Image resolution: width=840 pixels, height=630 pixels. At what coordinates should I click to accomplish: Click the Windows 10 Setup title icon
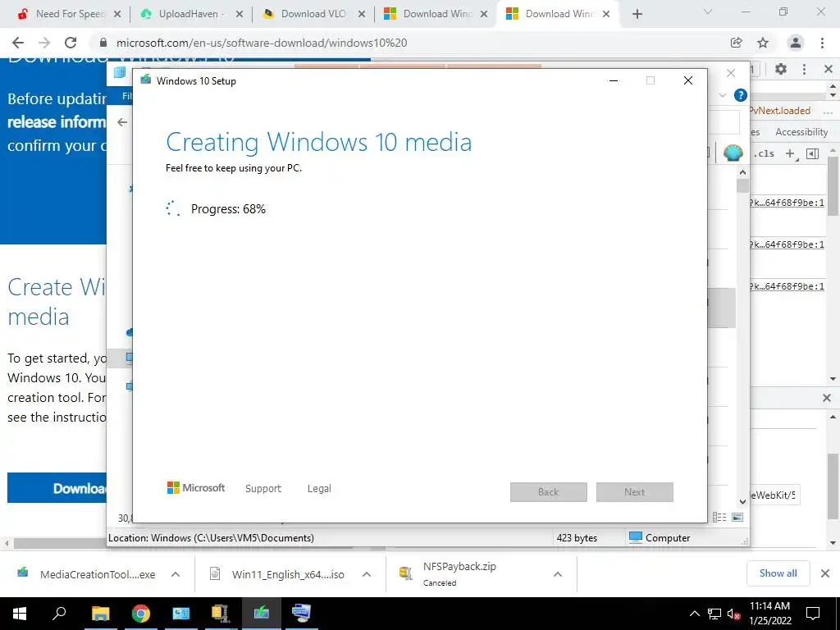[x=146, y=80]
